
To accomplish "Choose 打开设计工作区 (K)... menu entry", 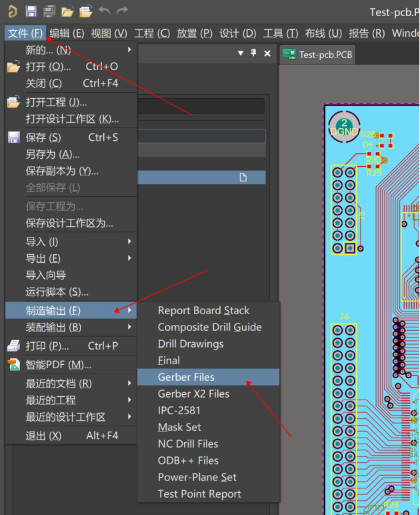I will (x=71, y=119).
